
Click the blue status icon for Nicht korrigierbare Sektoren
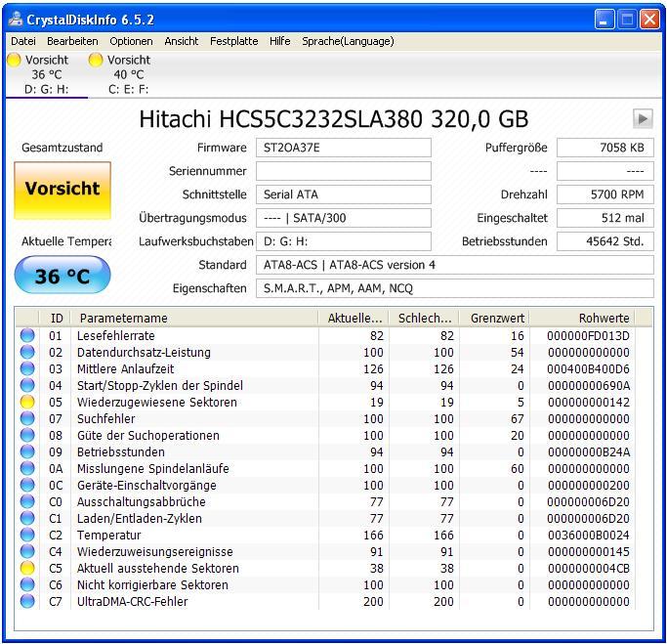[x=27, y=584]
